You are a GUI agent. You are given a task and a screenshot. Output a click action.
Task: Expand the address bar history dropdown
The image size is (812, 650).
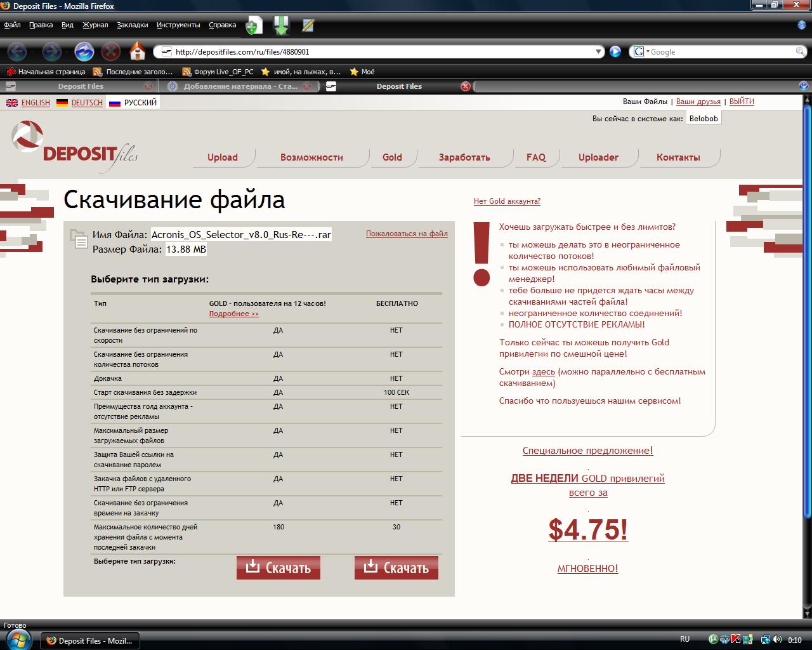tap(598, 51)
